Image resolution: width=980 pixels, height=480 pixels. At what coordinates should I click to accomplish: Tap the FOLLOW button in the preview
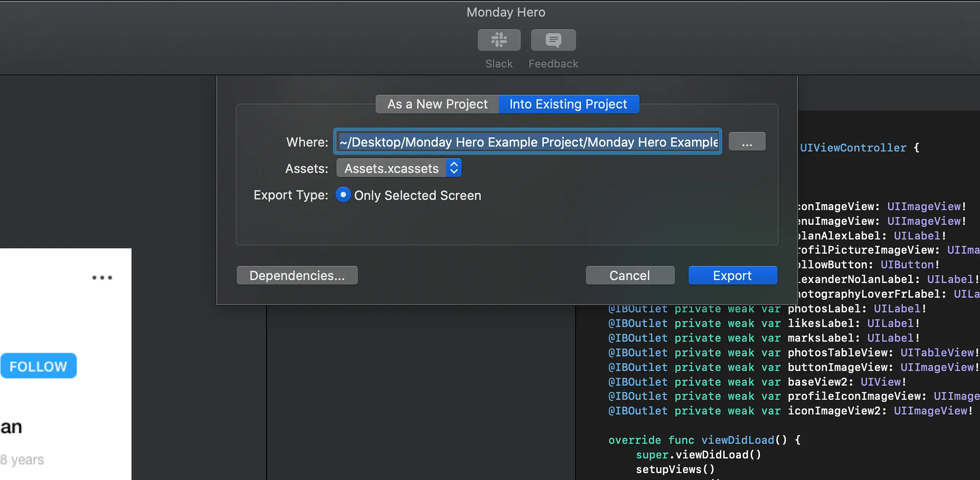38,366
